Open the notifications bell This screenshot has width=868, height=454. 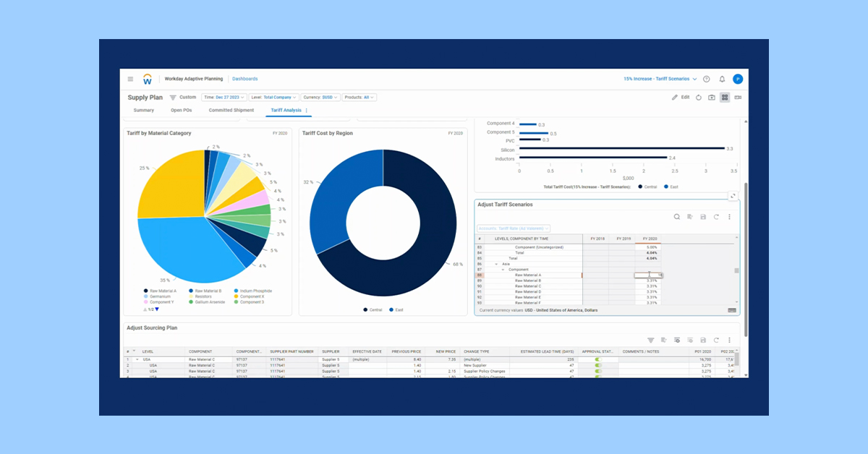(722, 79)
